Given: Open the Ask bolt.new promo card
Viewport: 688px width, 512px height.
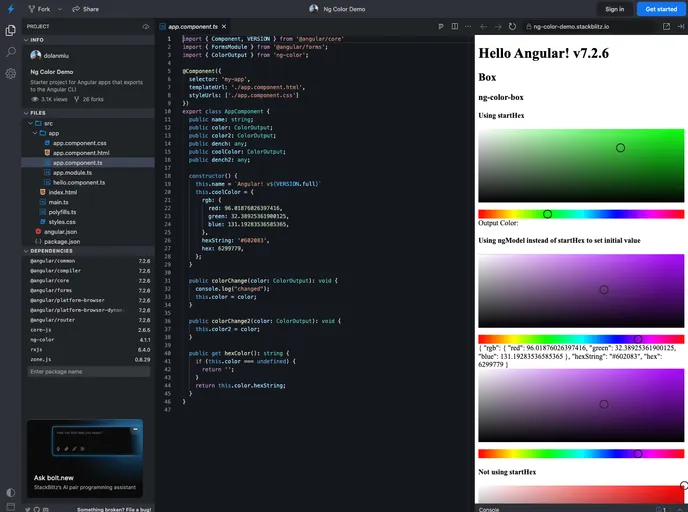Looking at the screenshot, I should [x=85, y=458].
